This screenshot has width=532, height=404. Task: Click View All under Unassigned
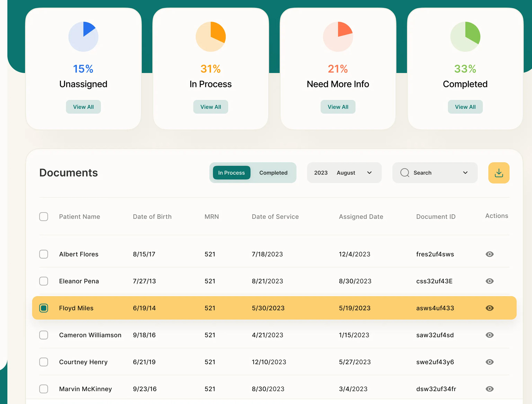(x=83, y=107)
